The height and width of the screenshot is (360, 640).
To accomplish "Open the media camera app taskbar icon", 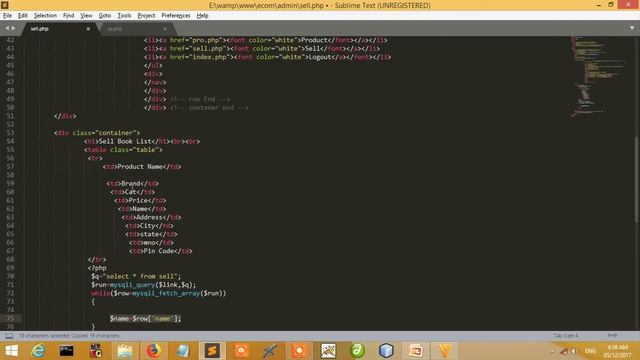I will click(96, 351).
